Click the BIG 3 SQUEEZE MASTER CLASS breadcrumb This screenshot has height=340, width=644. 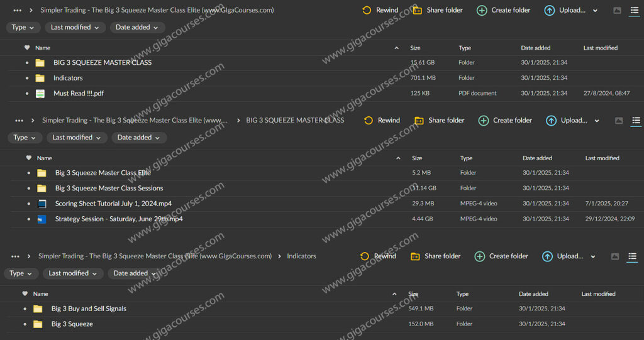(295, 121)
